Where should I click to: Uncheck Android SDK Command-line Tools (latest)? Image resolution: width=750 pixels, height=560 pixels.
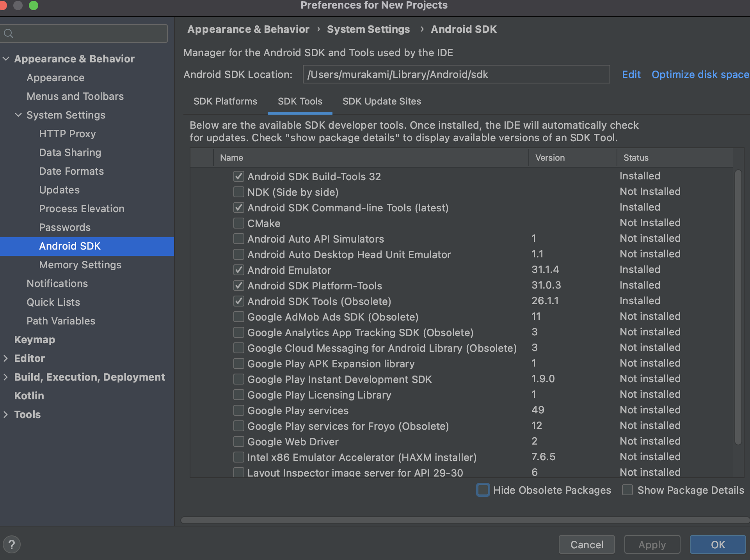239,207
